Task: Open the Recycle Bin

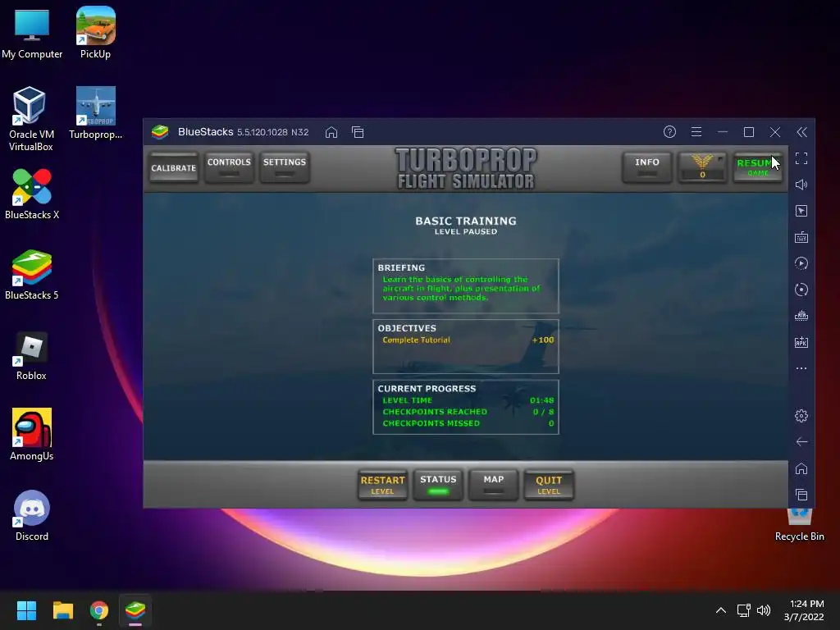Action: (799, 525)
